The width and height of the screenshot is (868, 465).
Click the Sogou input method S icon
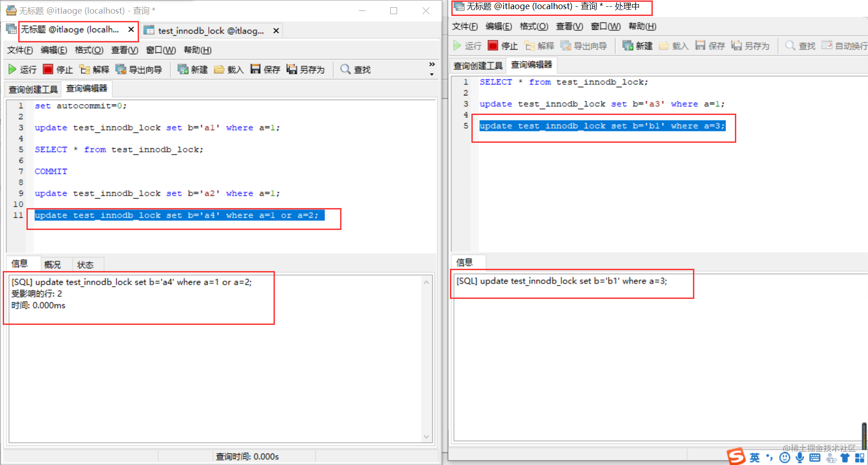tap(736, 456)
